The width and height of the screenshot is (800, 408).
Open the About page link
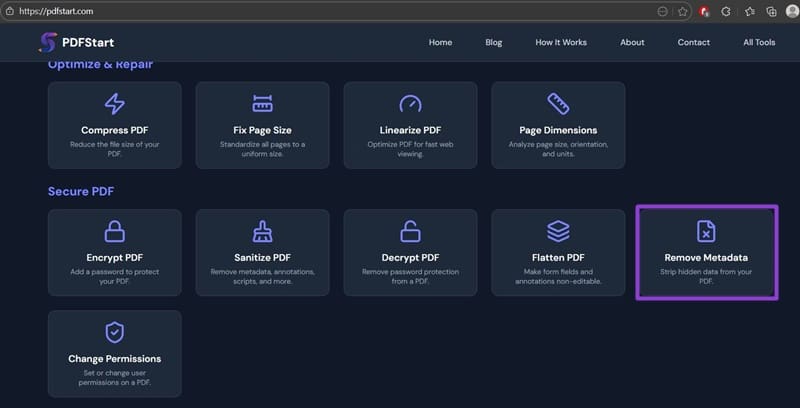[x=632, y=42]
